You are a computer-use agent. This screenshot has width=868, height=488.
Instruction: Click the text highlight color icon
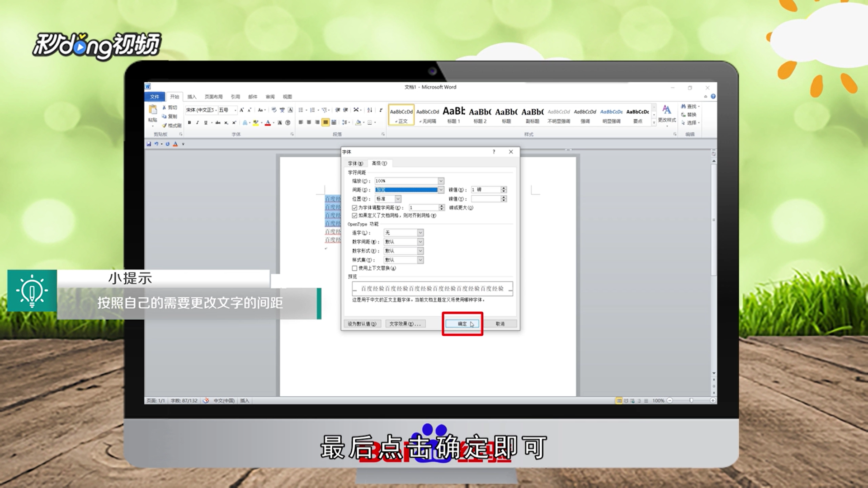[x=255, y=122]
